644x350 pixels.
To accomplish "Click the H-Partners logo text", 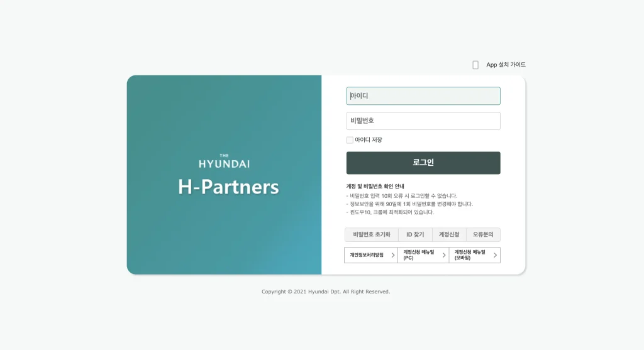I will 228,187.
